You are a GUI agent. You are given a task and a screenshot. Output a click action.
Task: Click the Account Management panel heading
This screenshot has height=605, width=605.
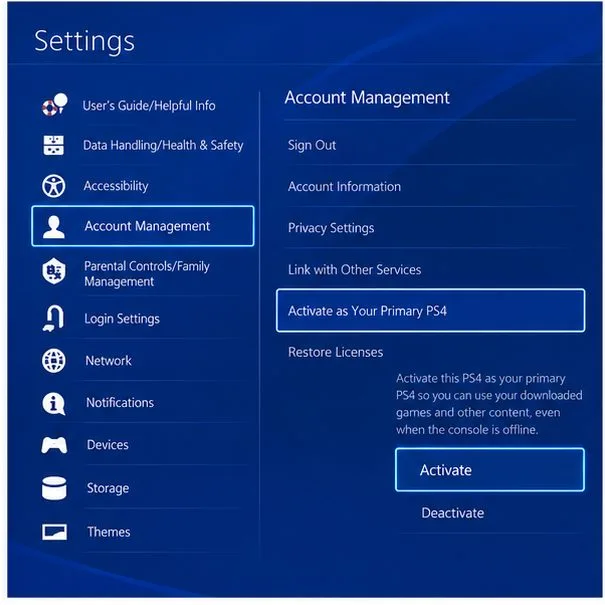pos(367,98)
